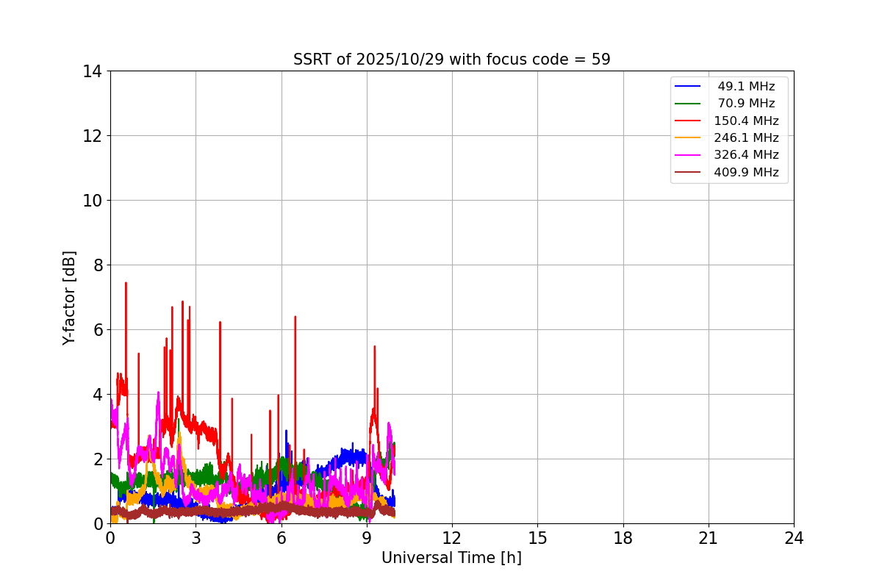Click the Universal Time [h] axis label
Viewport: 882px width, 588px height.
pos(451,558)
